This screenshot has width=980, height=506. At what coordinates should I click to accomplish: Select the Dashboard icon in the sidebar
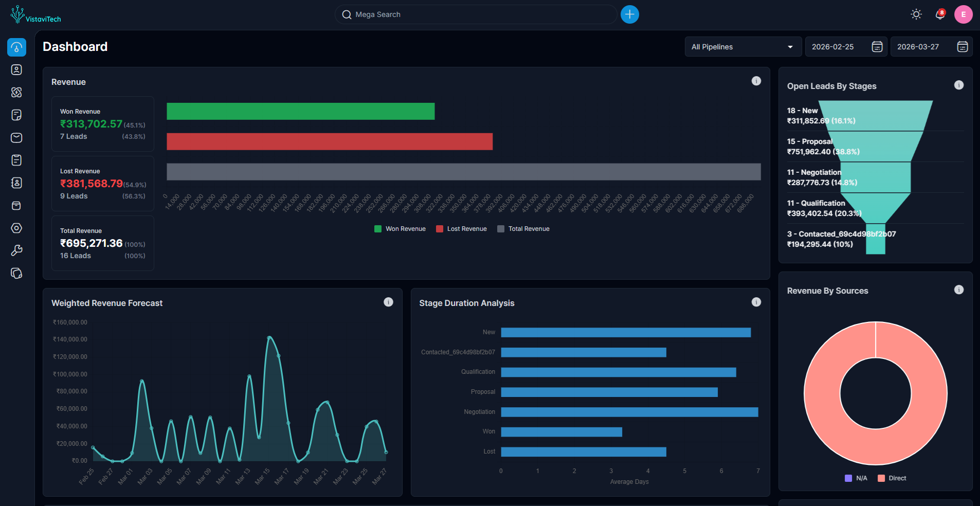click(x=16, y=47)
